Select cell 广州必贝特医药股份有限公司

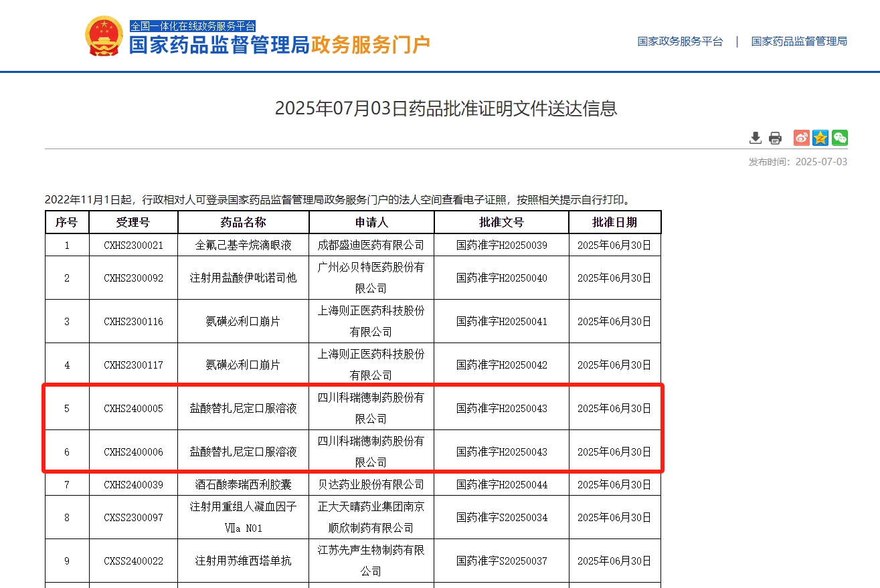click(371, 278)
